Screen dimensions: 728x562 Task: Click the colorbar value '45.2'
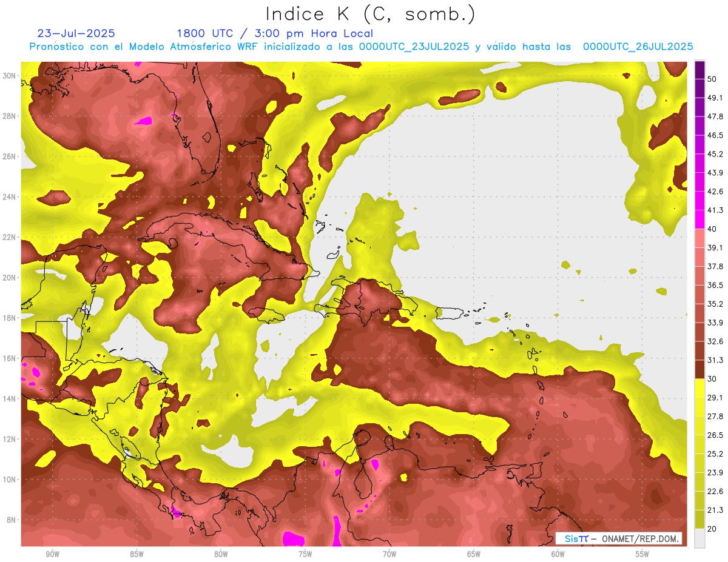click(715, 154)
